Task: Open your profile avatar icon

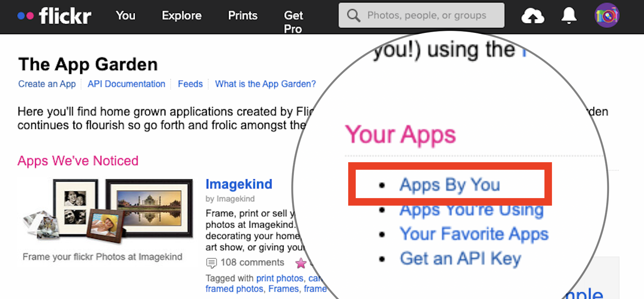Action: (x=606, y=16)
